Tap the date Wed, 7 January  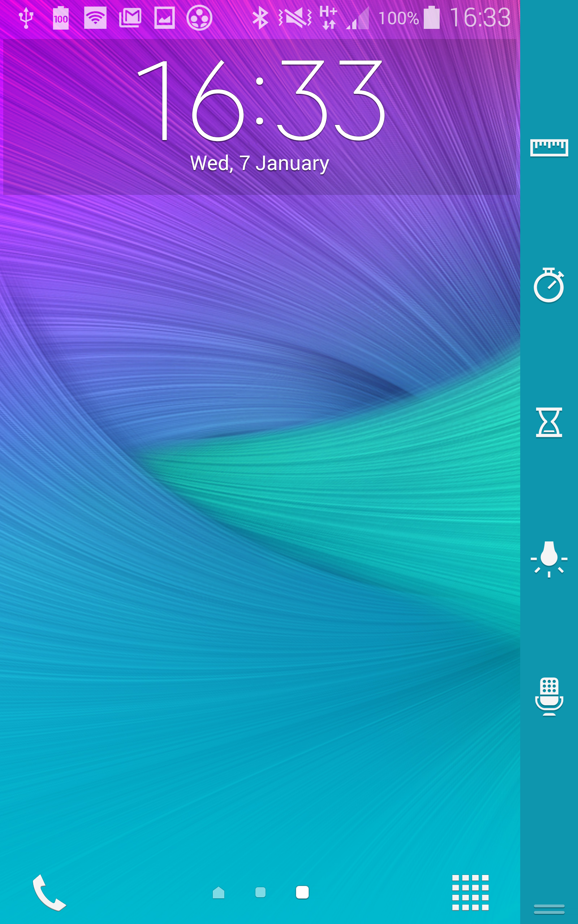point(260,164)
